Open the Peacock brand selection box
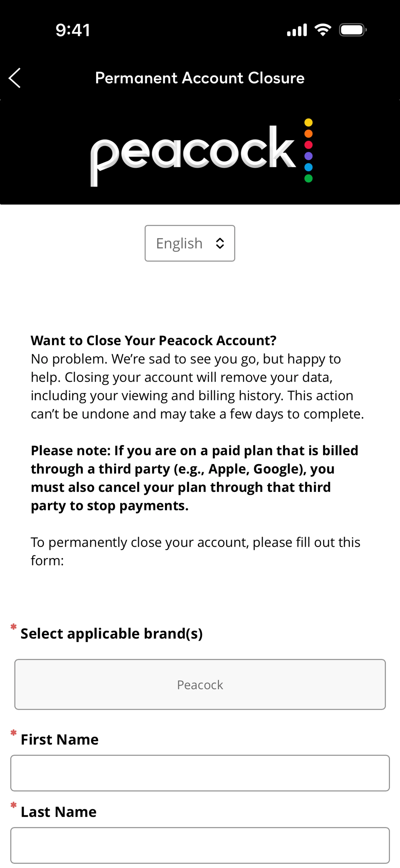The width and height of the screenshot is (400, 868). 200,684
